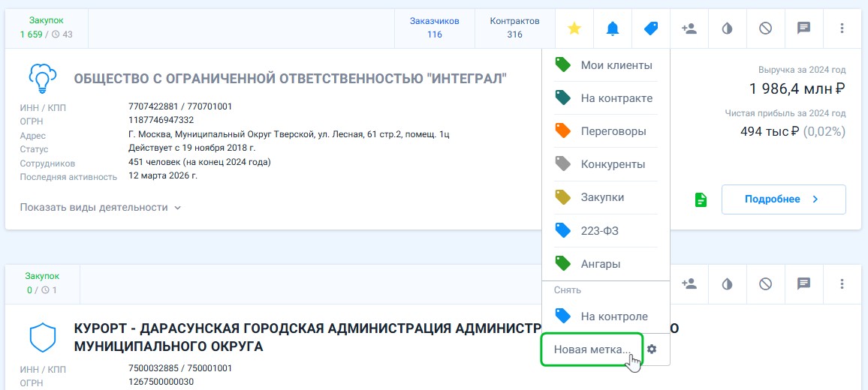Image resolution: width=868 pixels, height=390 pixels.
Task: Click the Новая метка... input field
Action: 592,349
